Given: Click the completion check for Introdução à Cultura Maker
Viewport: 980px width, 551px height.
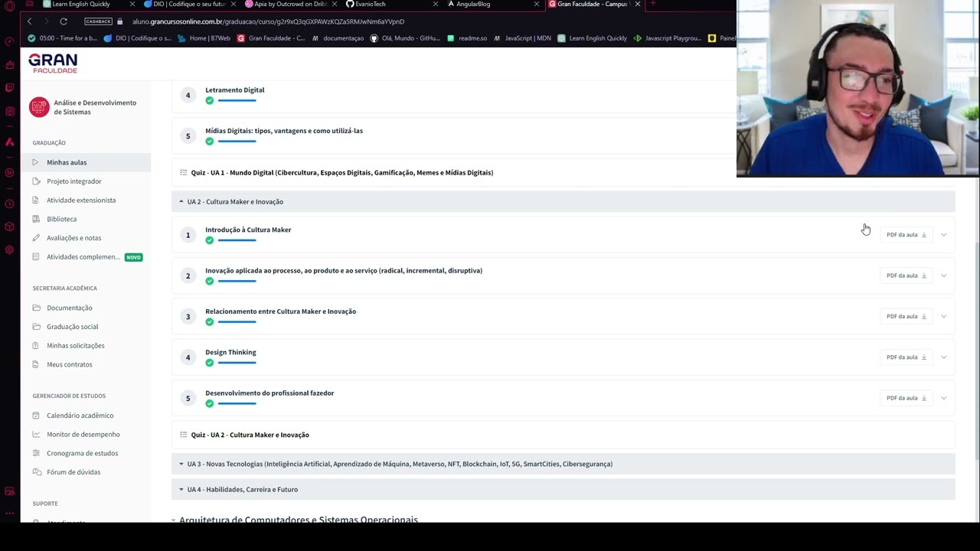Looking at the screenshot, I should (210, 240).
